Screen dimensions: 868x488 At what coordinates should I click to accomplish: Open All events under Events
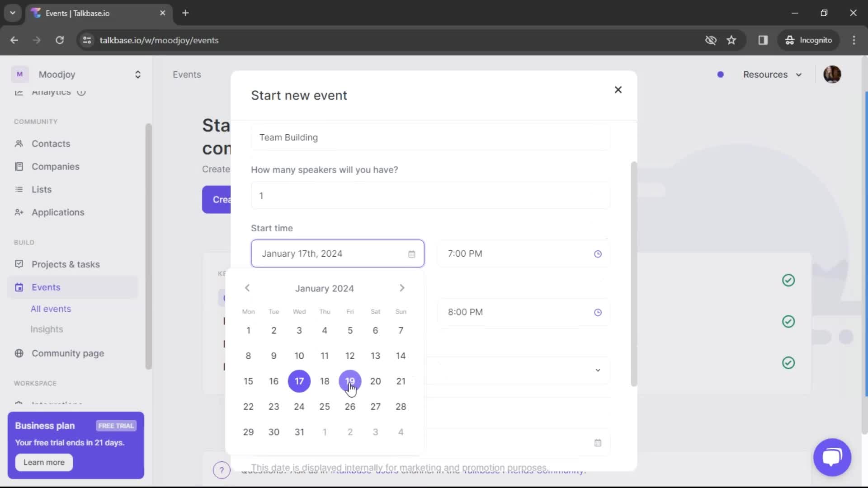[x=50, y=309]
